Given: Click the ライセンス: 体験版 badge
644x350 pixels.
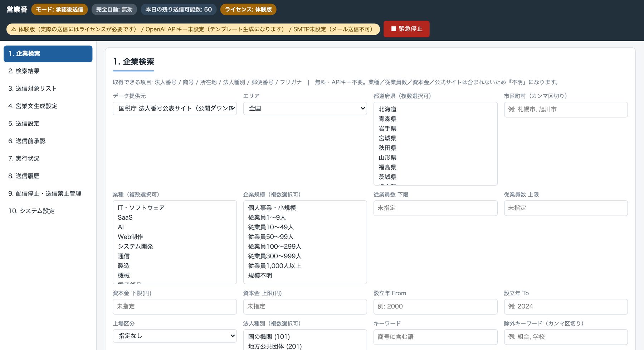Looking at the screenshot, I should [248, 9].
